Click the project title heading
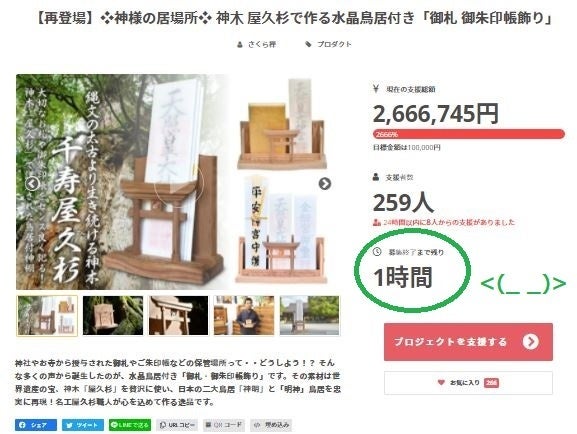 pyautogui.click(x=294, y=18)
